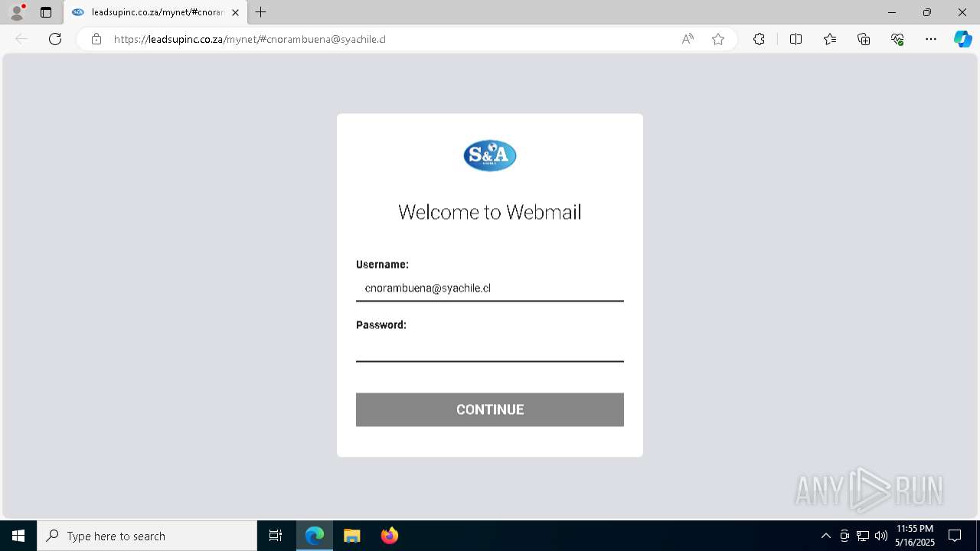Click the Username input field

490,289
